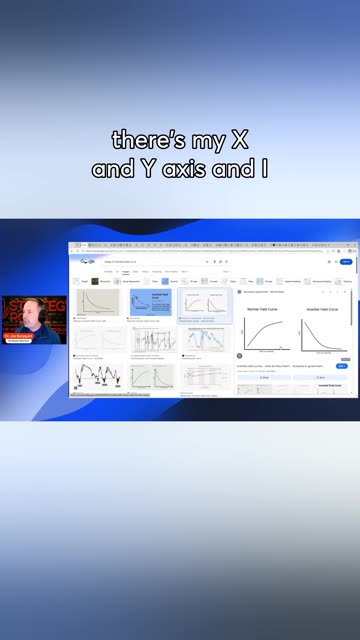Click the browser back arrow
This screenshot has height=640, width=360.
point(72,251)
